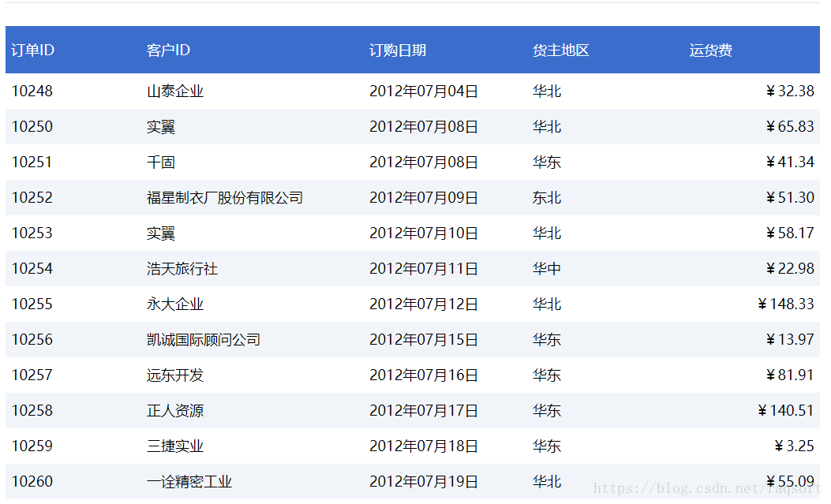Viewport: 831px width, 504px height.
Task: Click the 订购日期 column header
Action: tap(398, 50)
